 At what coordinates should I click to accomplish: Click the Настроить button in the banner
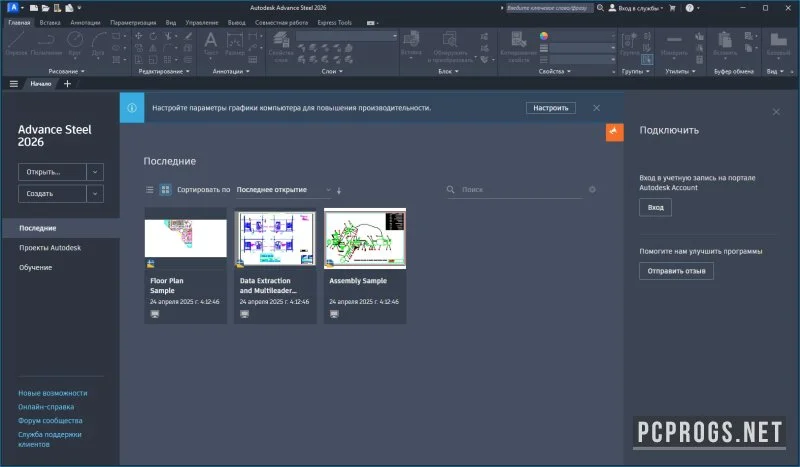pyautogui.click(x=551, y=108)
